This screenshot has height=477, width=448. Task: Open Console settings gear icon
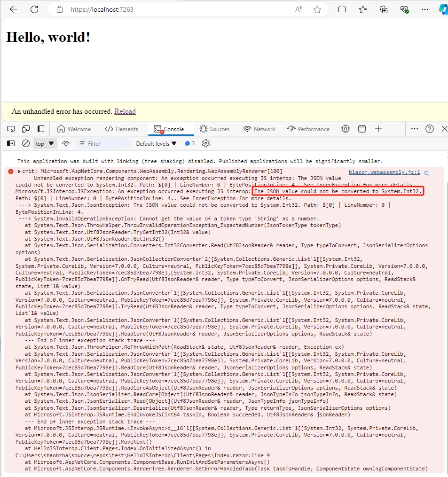point(206,143)
